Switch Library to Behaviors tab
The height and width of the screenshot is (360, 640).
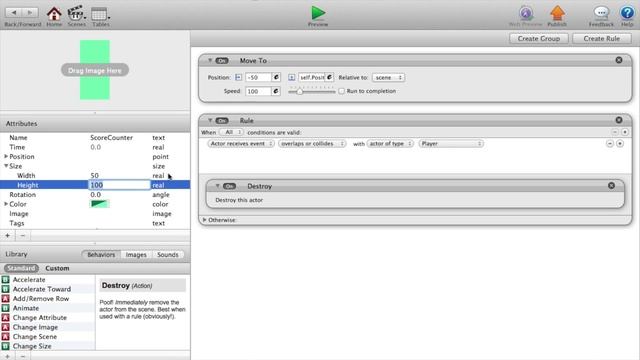click(101, 255)
